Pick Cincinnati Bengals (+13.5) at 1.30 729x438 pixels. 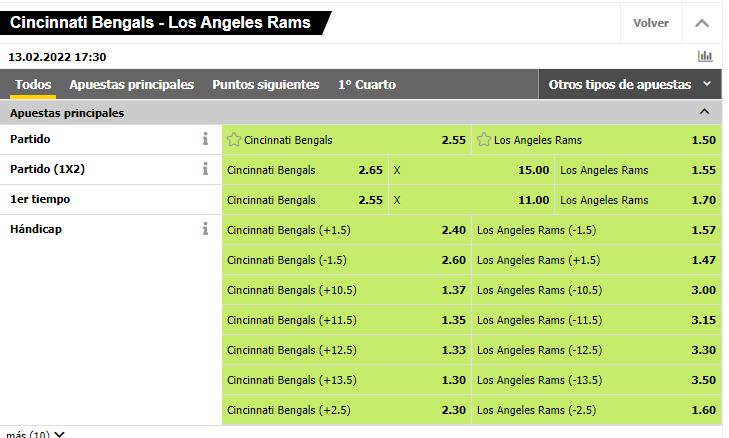(x=346, y=380)
